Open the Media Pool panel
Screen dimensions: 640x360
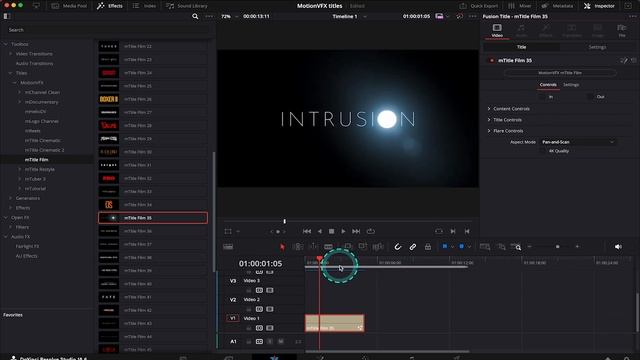pos(69,6)
